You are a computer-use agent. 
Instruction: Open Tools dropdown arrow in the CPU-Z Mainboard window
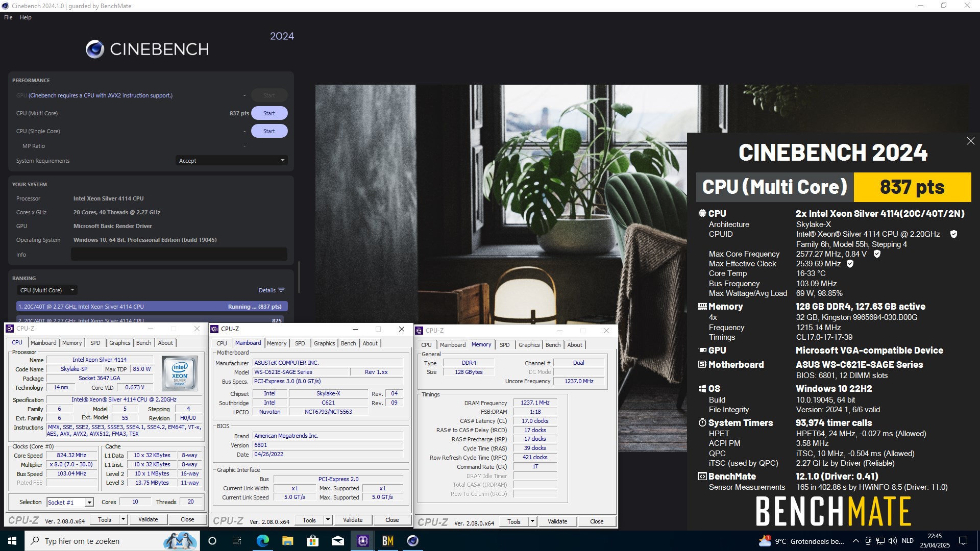[328, 520]
